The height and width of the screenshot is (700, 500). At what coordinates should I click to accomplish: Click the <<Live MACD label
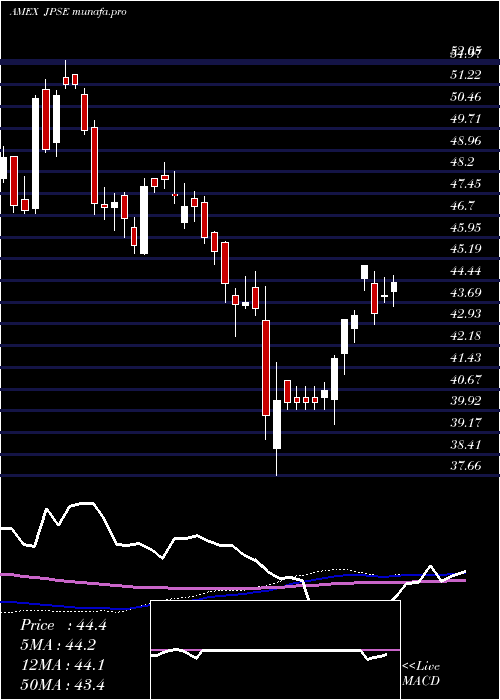click(421, 674)
